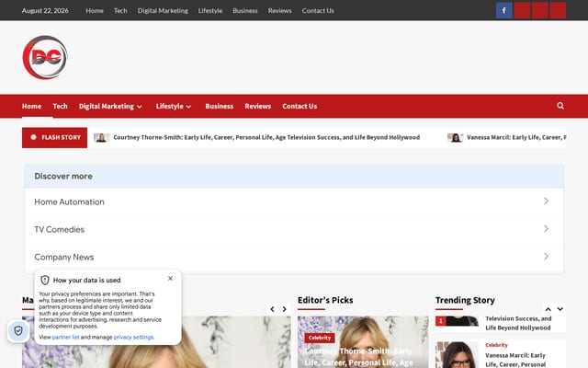This screenshot has width=588, height=368.
Task: Select Home in red navigation bar
Action: click(x=31, y=107)
